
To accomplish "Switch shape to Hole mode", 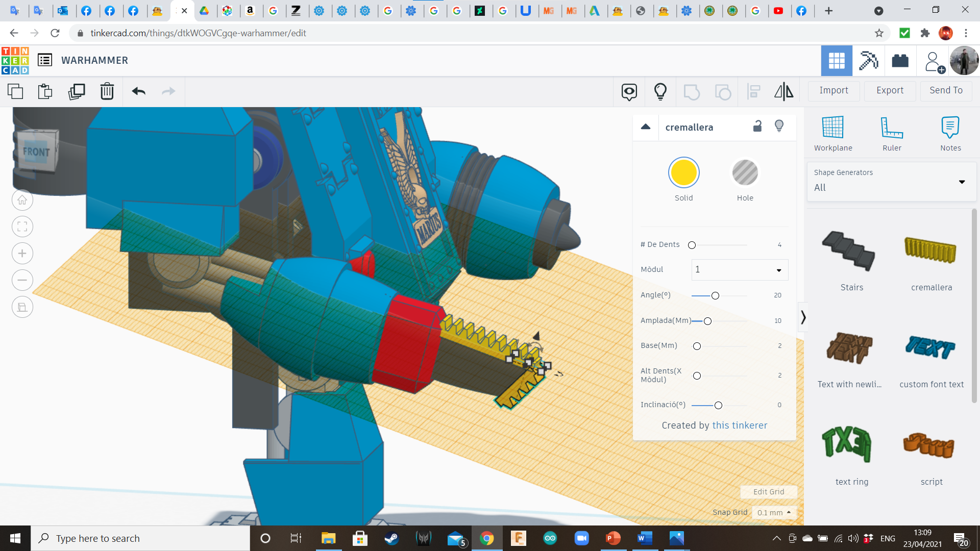I will (x=745, y=173).
